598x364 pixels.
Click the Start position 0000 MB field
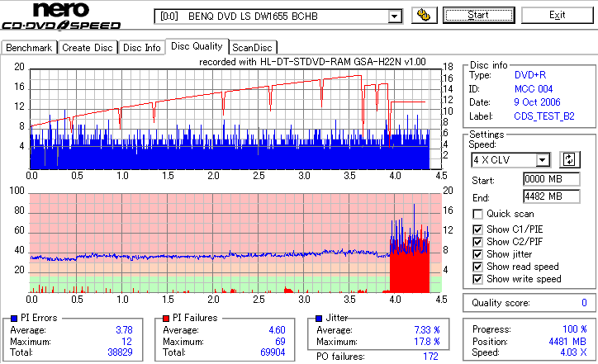tap(552, 179)
